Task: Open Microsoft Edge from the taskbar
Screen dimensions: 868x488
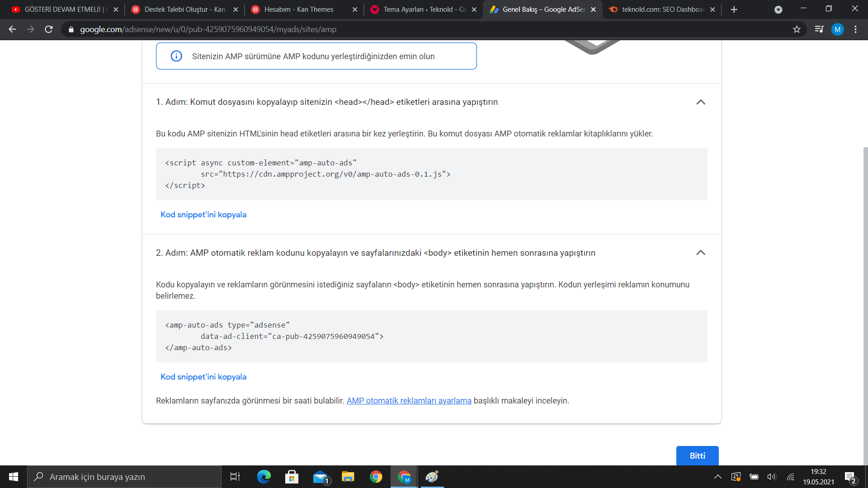Action: tap(264, 477)
